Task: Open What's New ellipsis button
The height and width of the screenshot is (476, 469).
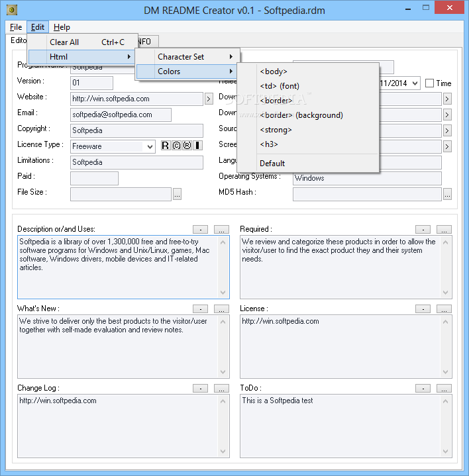Action: [221, 309]
